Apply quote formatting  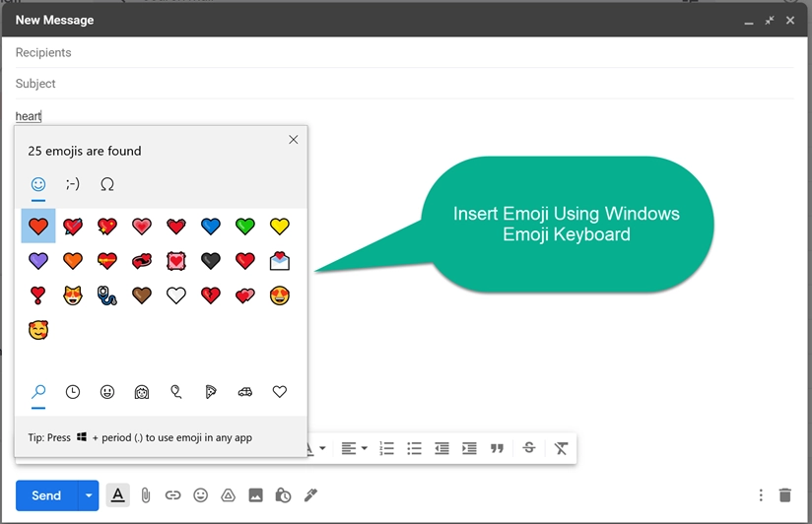click(x=497, y=448)
